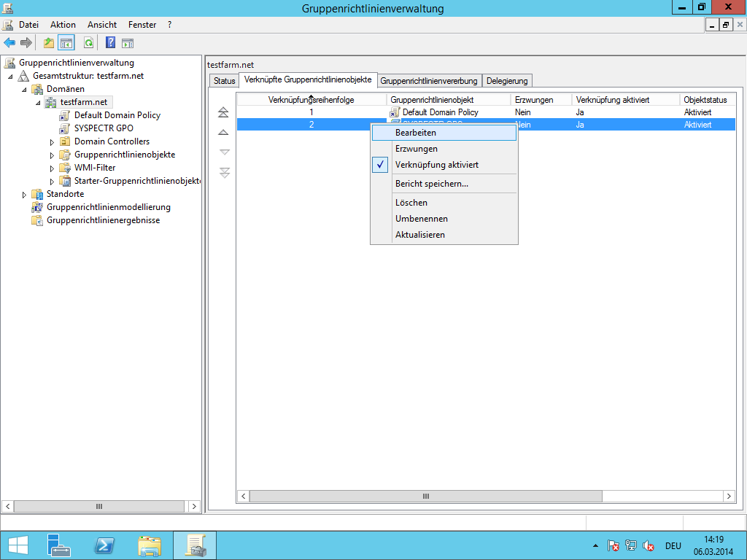Expand the Standorte node
This screenshot has width=747, height=560.
pyautogui.click(x=24, y=195)
